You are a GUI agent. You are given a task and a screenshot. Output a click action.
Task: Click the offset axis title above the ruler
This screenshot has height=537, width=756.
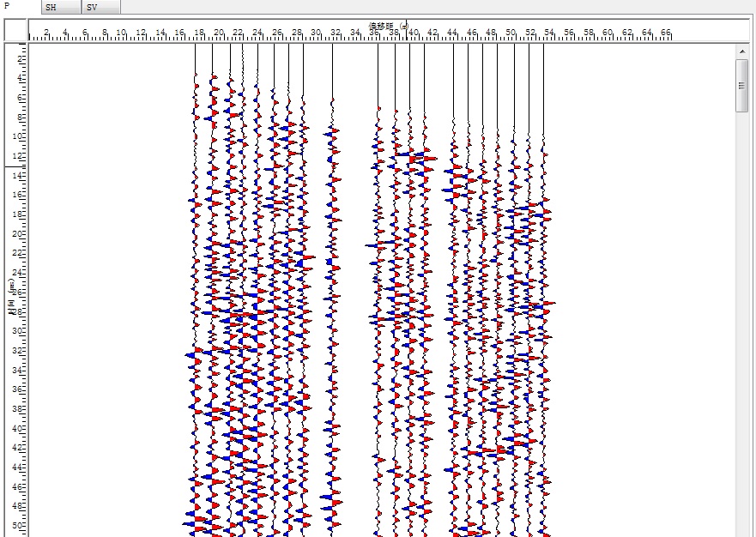(x=395, y=26)
